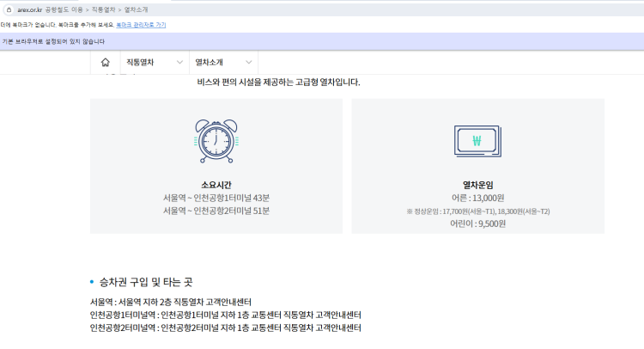Select the 소요시간 heading

[x=216, y=185]
